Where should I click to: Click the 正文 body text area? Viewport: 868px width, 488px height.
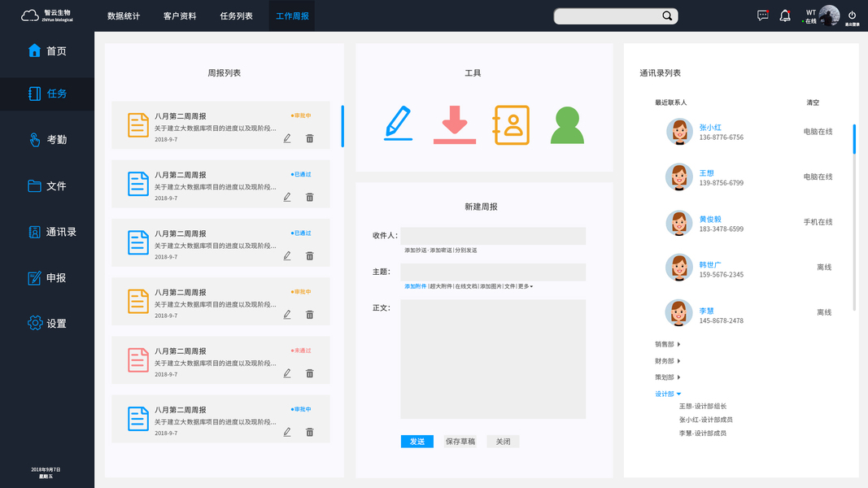pos(493,359)
